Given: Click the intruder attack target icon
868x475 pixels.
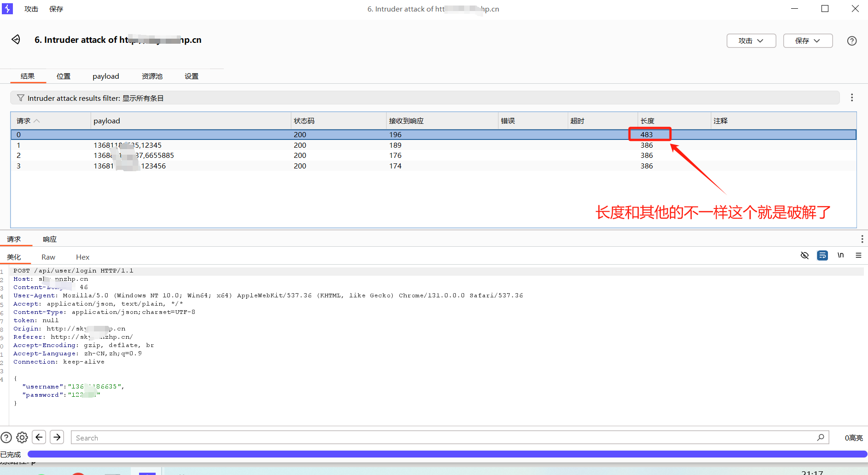Looking at the screenshot, I should pos(16,40).
